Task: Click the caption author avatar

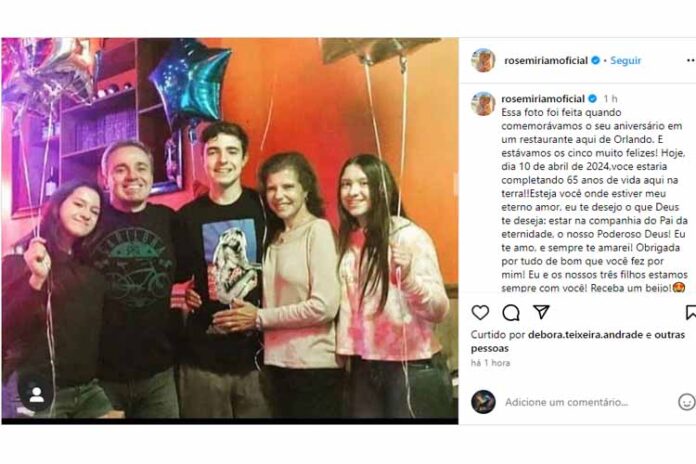Action: point(483,104)
